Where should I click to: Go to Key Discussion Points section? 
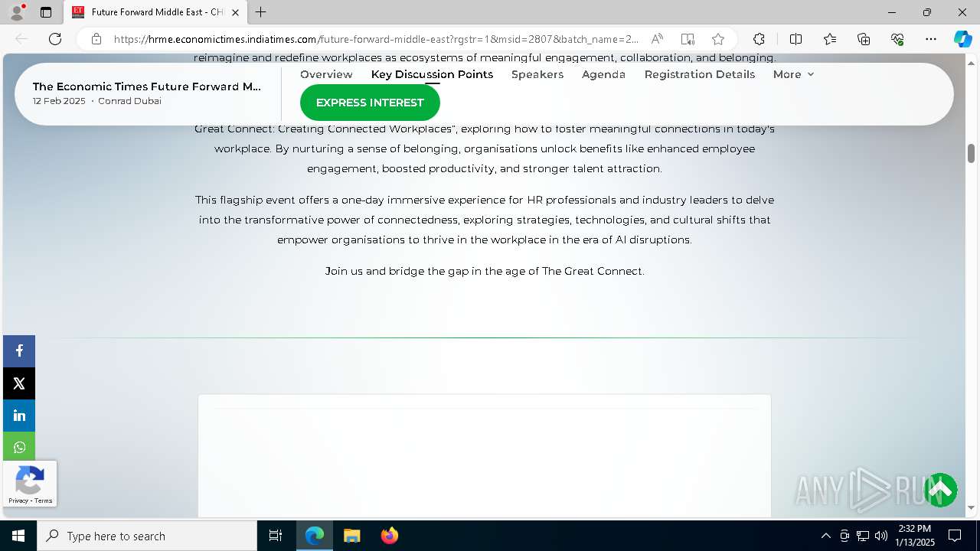432,74
